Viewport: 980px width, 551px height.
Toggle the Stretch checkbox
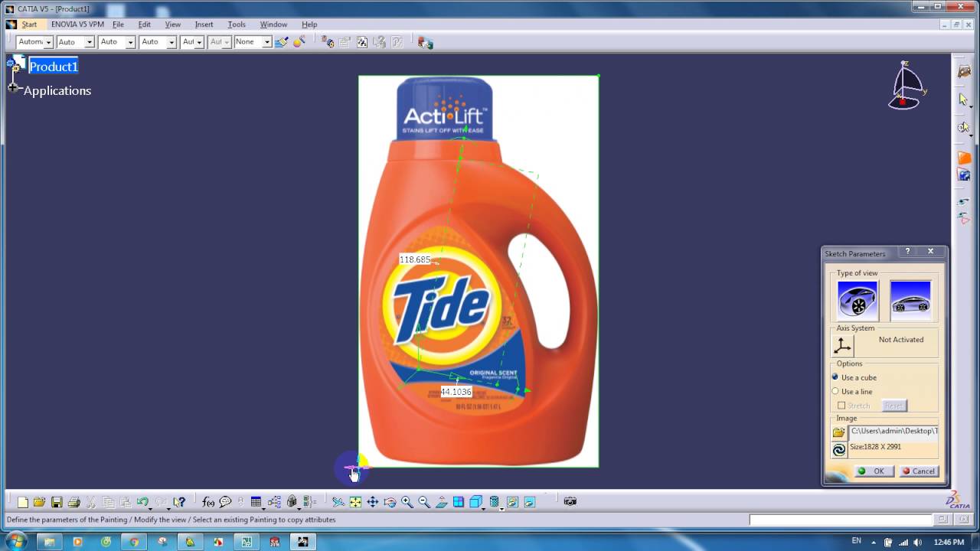pos(841,406)
